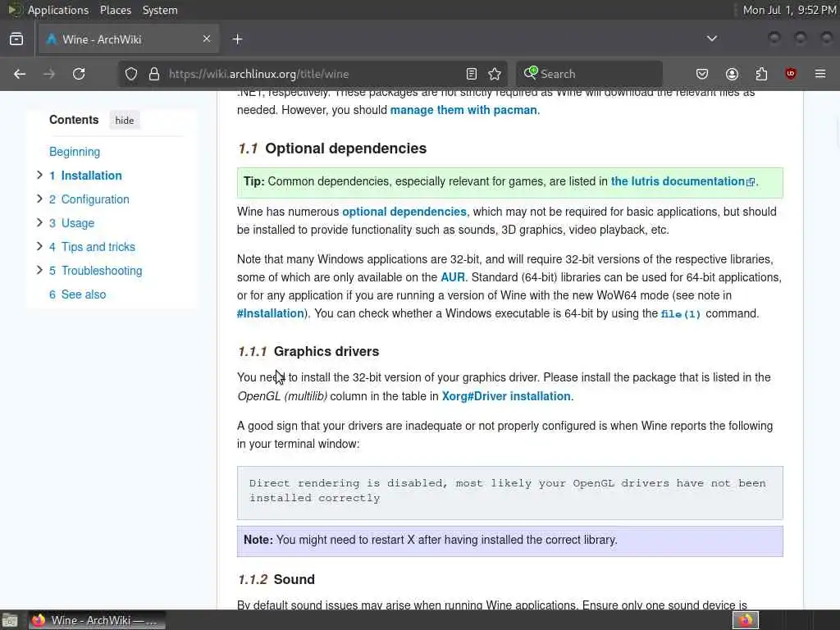Click the 'Direct rendering is disabled' code block
This screenshot has height=630, width=840.
click(510, 493)
